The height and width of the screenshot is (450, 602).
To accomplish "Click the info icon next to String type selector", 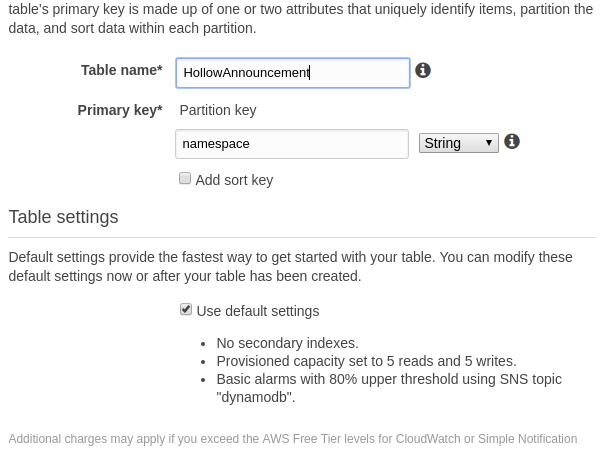I will (x=512, y=141).
